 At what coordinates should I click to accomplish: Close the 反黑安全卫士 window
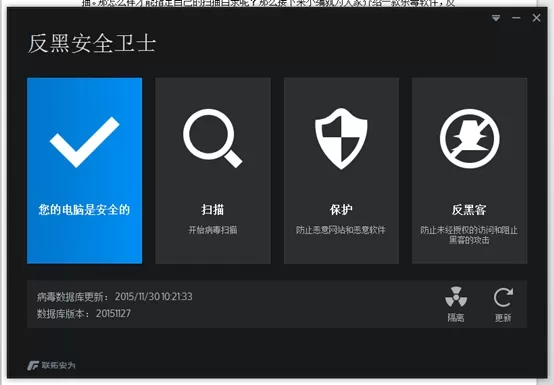(x=536, y=18)
